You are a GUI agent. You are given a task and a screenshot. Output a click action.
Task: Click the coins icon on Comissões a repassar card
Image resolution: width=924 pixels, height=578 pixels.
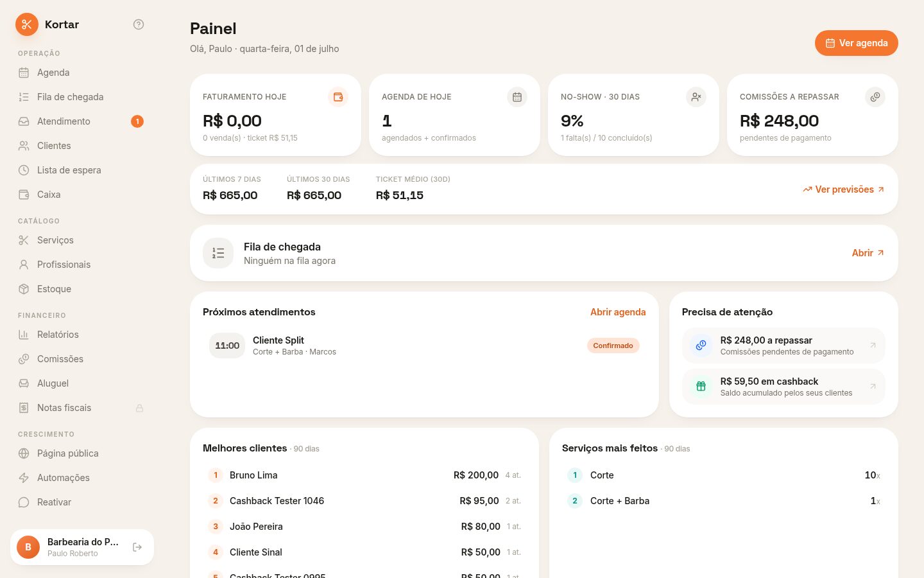click(875, 97)
